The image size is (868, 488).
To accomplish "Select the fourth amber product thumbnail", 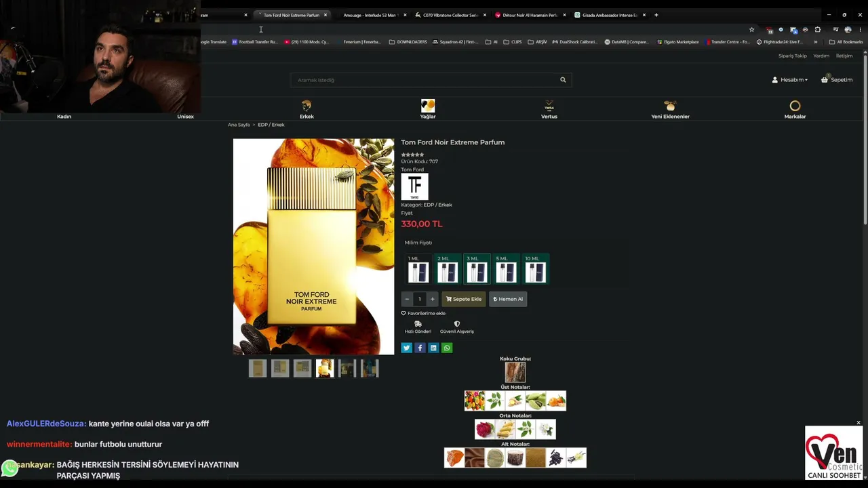I will pos(325,368).
